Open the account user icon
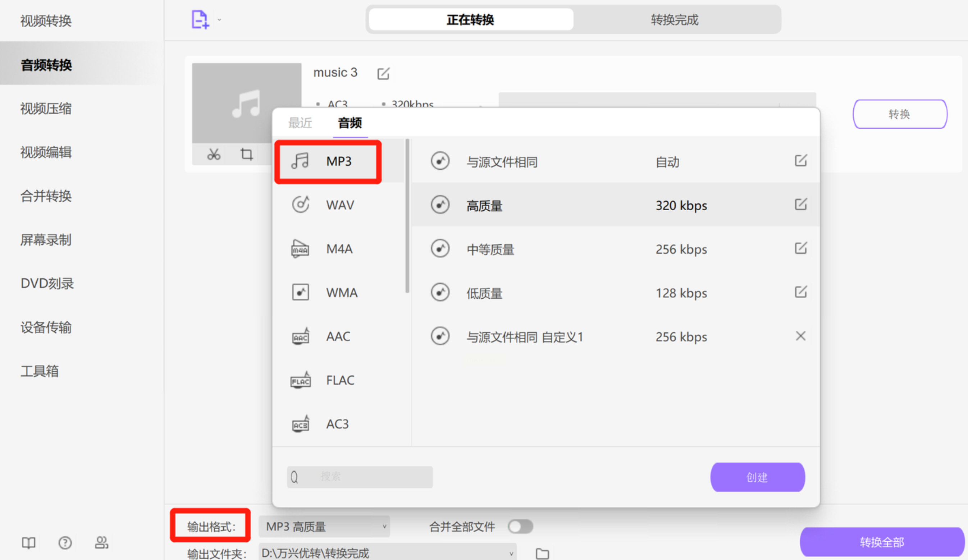Image resolution: width=968 pixels, height=560 pixels. [x=101, y=542]
